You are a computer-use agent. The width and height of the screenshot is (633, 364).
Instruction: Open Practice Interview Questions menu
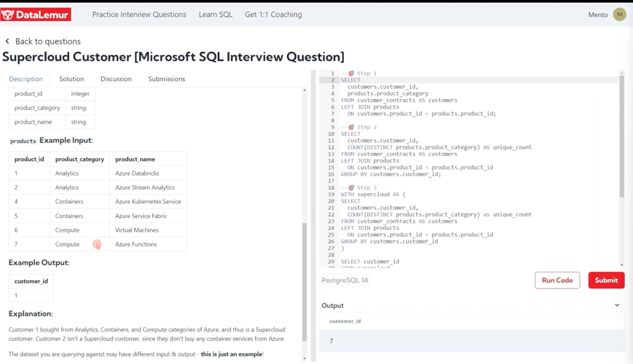139,15
